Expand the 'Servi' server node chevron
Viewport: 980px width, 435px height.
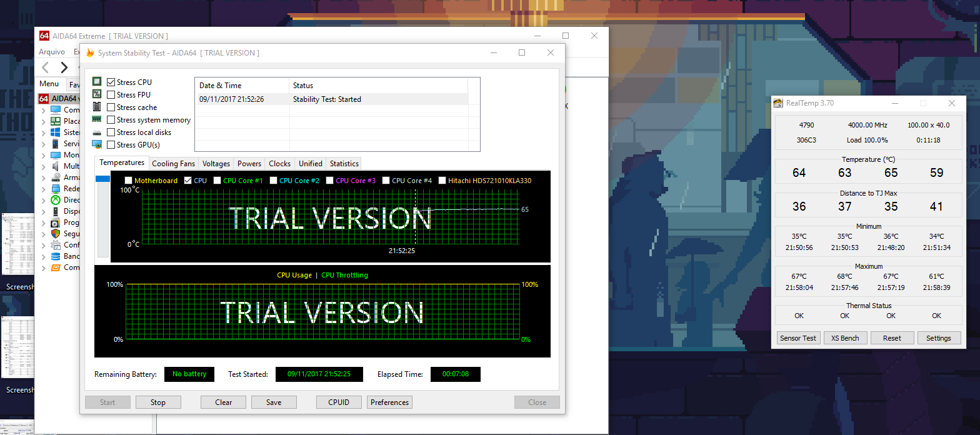pos(43,144)
